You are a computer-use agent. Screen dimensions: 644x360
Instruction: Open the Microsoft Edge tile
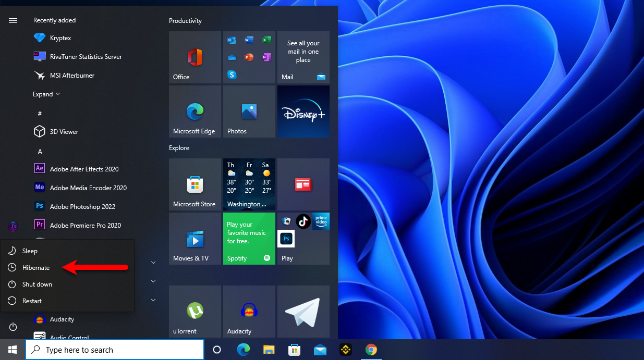[195, 111]
